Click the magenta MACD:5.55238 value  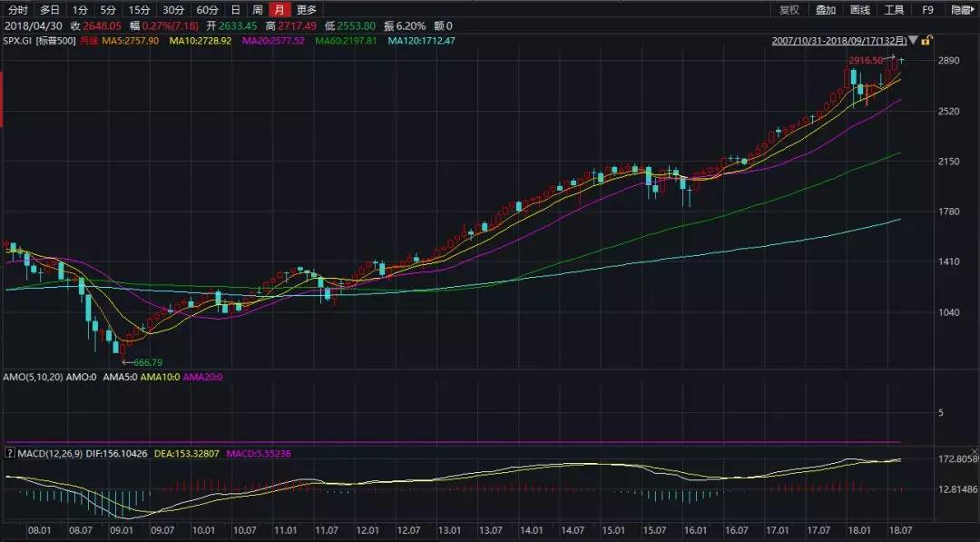258,453
